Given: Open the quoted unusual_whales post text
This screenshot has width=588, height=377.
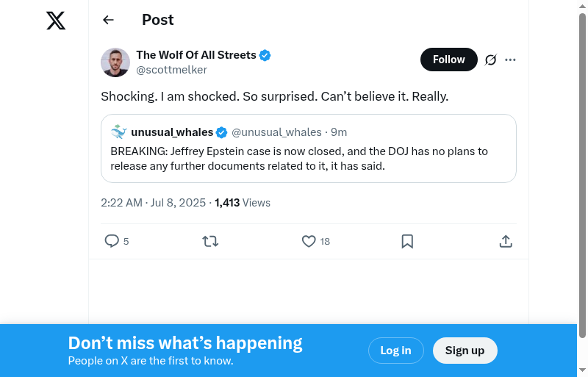Looking at the screenshot, I should pos(299,159).
